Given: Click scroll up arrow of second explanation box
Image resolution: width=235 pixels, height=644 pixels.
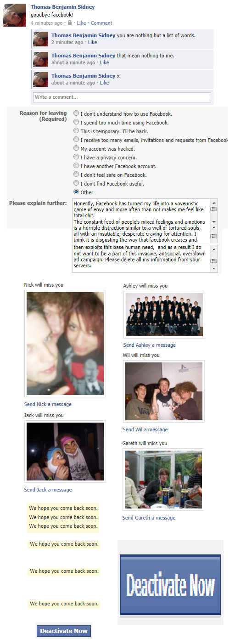Looking at the screenshot, I should pyautogui.click(x=214, y=249).
